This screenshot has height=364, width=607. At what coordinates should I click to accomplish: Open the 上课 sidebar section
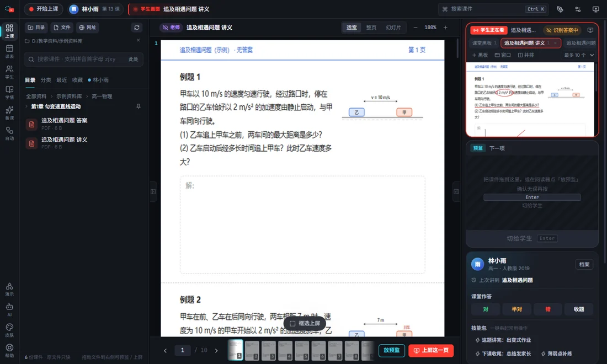tap(9, 31)
